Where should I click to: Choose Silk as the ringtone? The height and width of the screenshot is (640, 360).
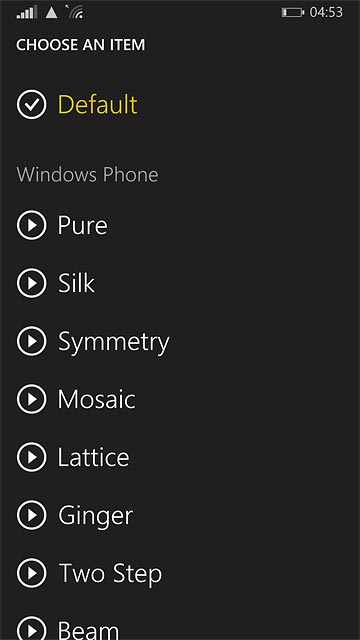tap(76, 283)
